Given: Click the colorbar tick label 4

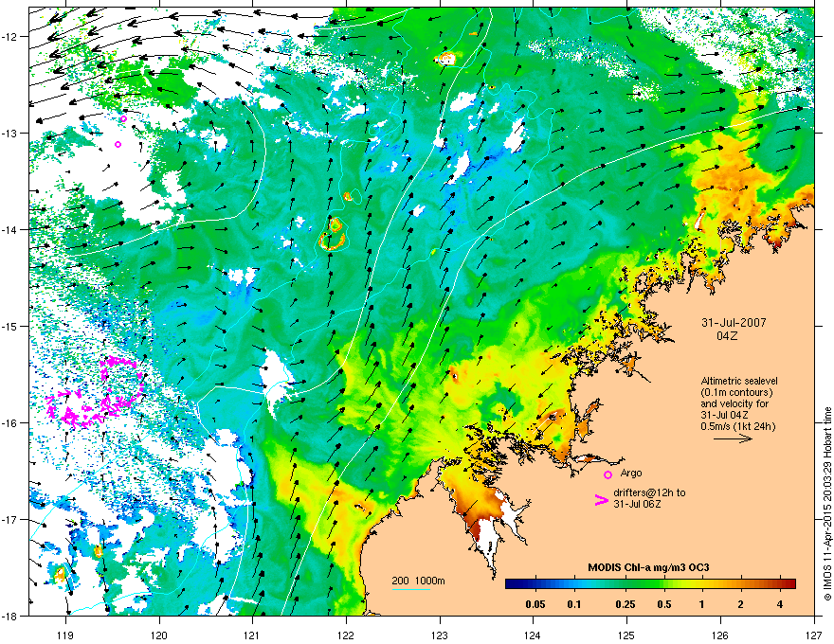Looking at the screenshot, I should click(780, 604).
